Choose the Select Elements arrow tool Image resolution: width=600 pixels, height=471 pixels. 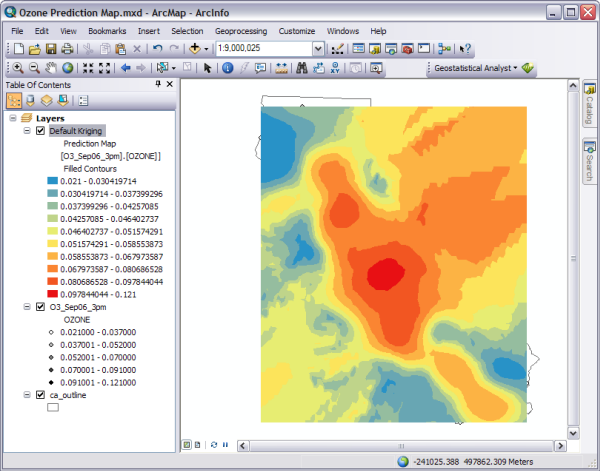coord(207,68)
